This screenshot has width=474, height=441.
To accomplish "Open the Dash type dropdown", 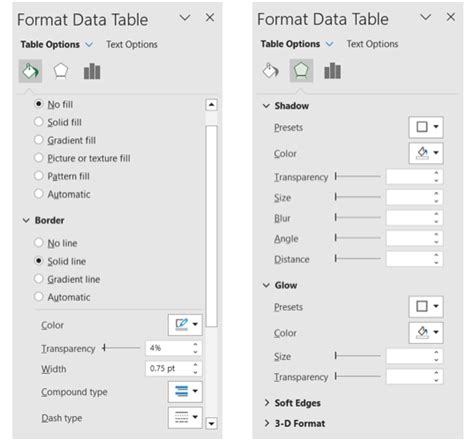I will pos(185,417).
